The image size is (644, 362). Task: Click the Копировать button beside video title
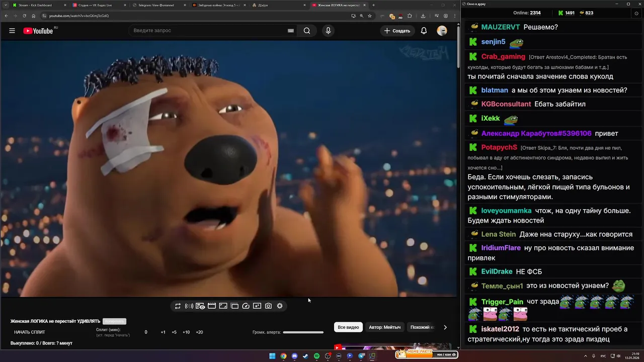coord(114,321)
